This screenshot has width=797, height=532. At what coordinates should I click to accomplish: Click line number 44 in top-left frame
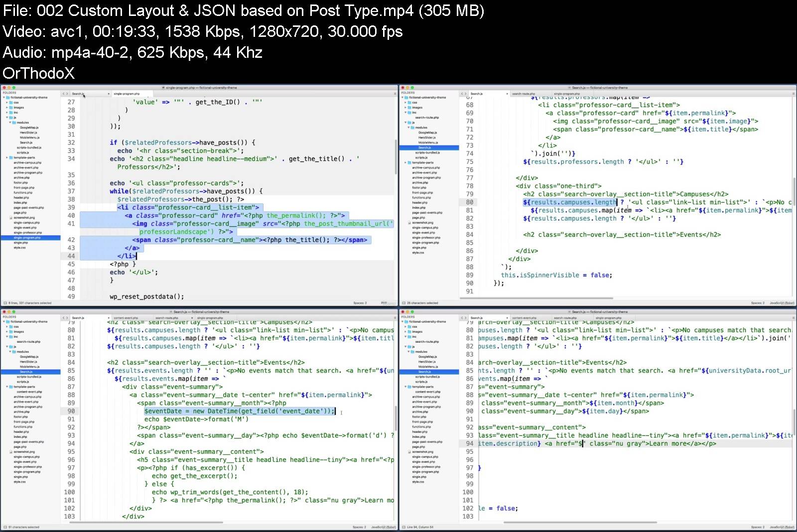(71, 256)
